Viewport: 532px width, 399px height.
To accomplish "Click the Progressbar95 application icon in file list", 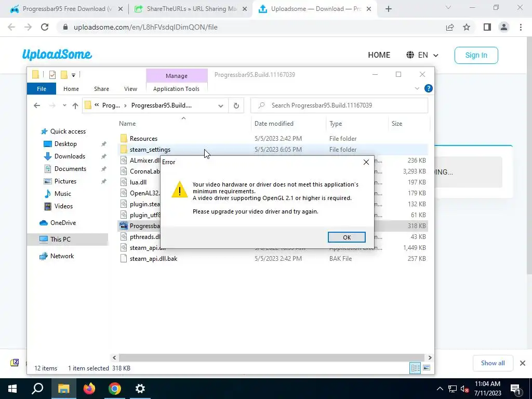I will (124, 225).
